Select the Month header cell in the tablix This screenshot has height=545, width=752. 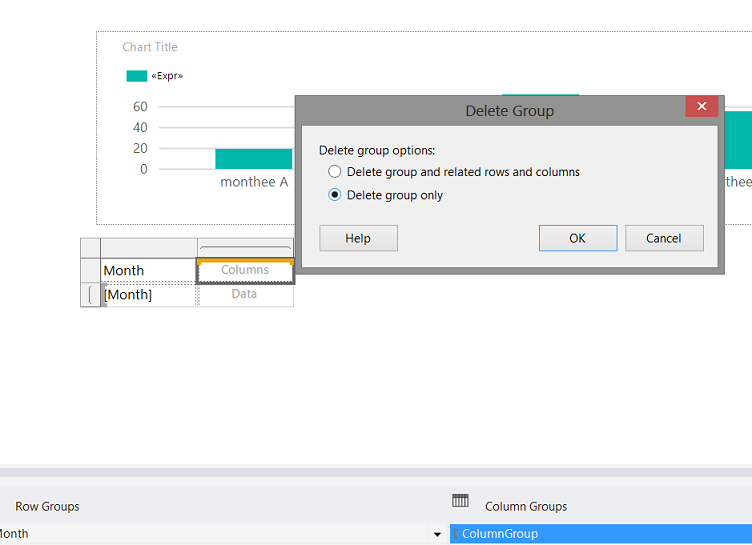(148, 271)
